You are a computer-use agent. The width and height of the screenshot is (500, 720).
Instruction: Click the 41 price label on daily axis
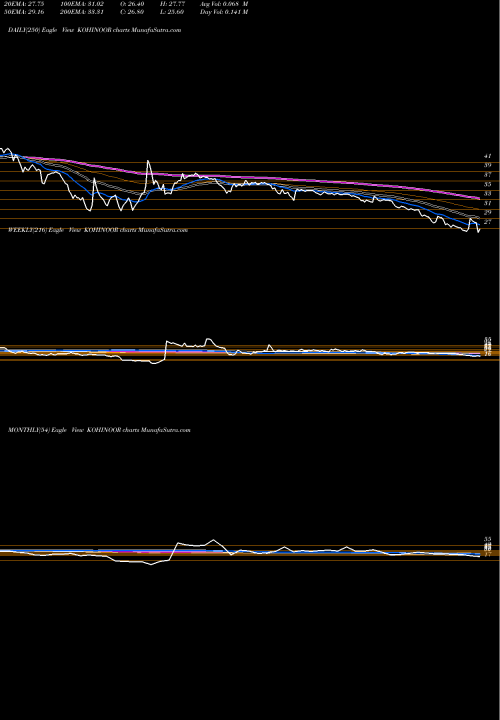pos(488,156)
